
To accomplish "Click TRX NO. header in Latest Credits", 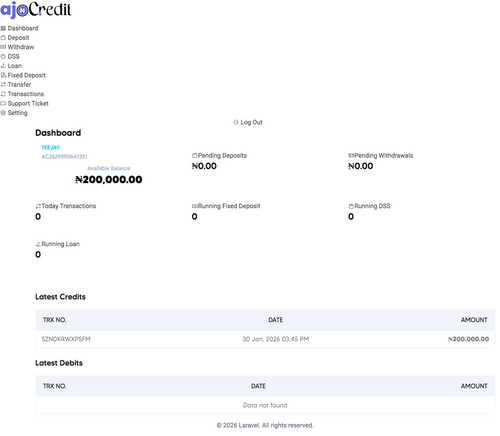I will [x=54, y=320].
